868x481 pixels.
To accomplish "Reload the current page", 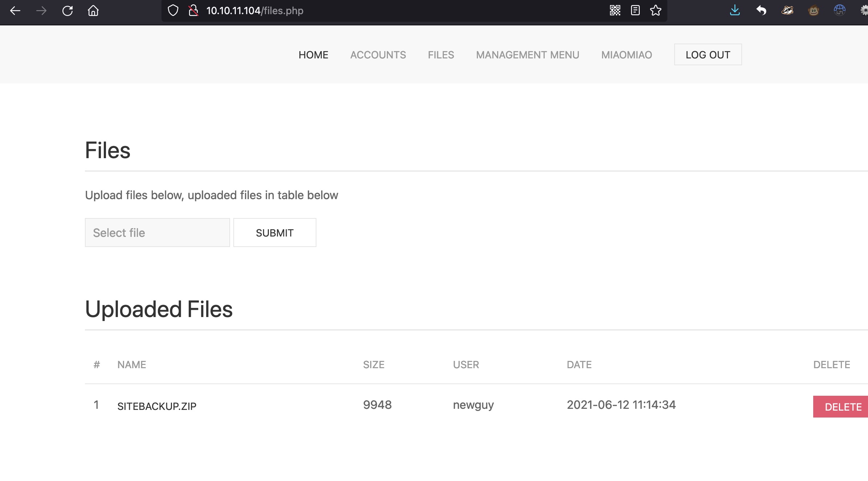I will click(67, 11).
